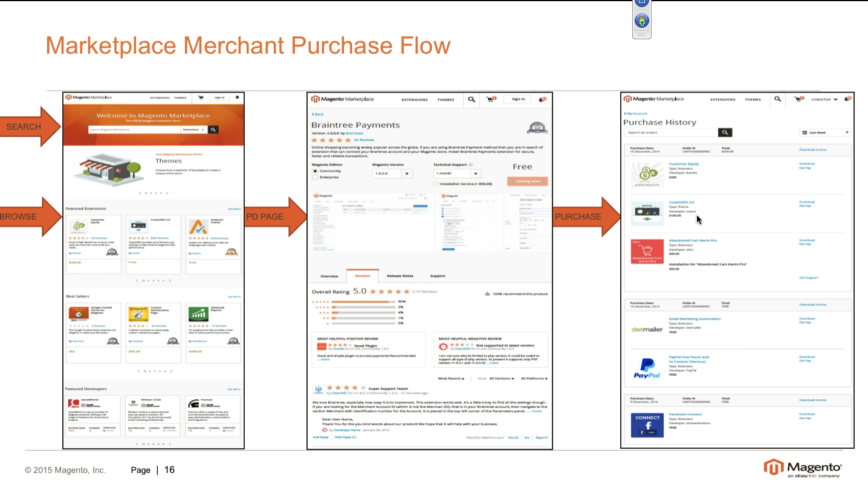This screenshot has height=488, width=868.
Task: Click search button beside Search all orders
Action: [725, 132]
